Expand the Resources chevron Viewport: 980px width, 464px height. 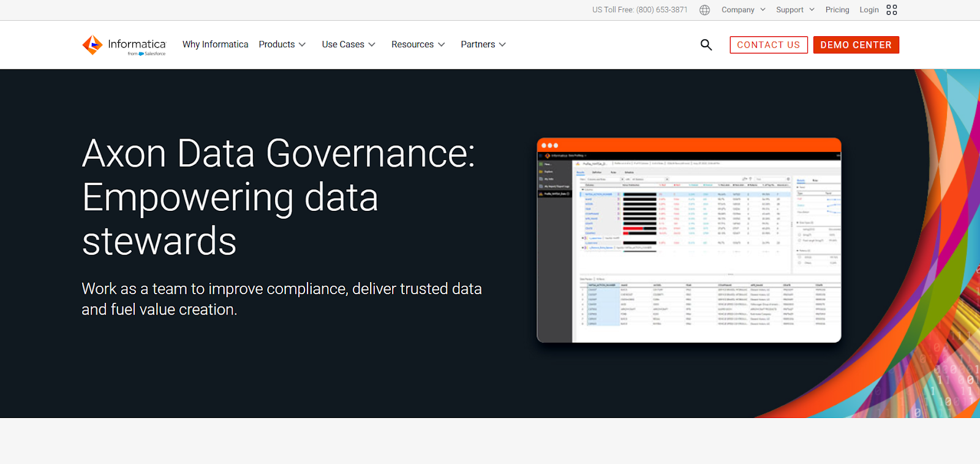coord(441,45)
